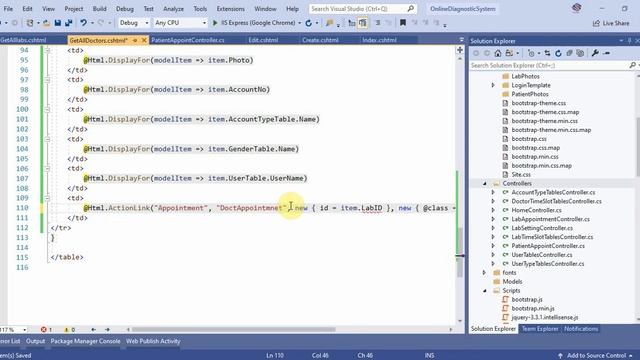Click the Preview Selected Items icon

(x=607, y=53)
